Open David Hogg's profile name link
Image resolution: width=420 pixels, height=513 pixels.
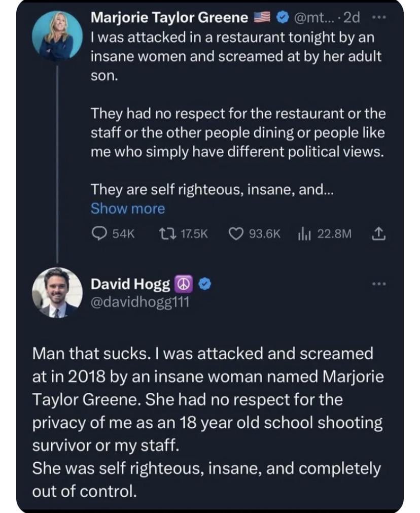point(130,285)
